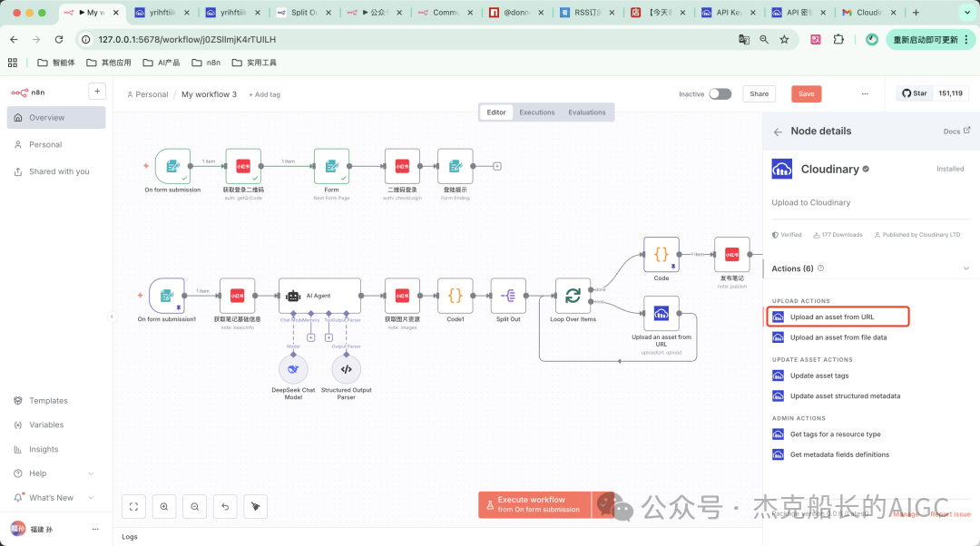This screenshot has width=980, height=546.
Task: Zoom out on the canvas
Action: coord(194,507)
